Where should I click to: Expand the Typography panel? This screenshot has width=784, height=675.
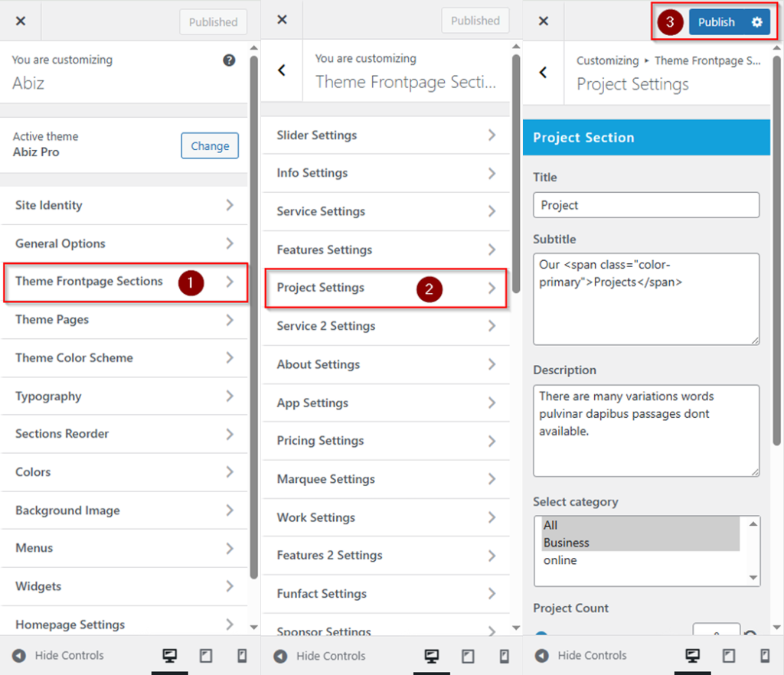pos(125,396)
